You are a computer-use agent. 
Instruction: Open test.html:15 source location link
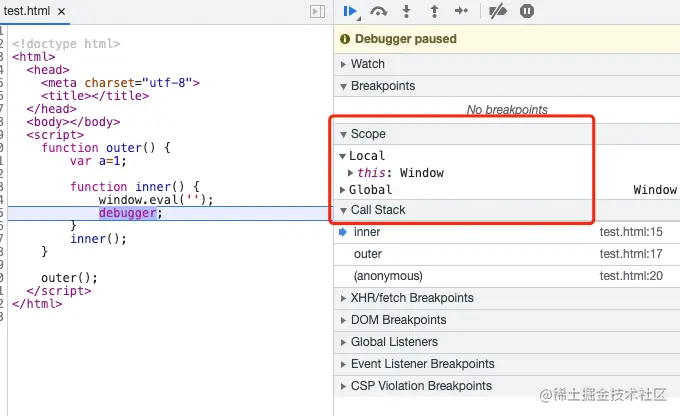tap(631, 232)
